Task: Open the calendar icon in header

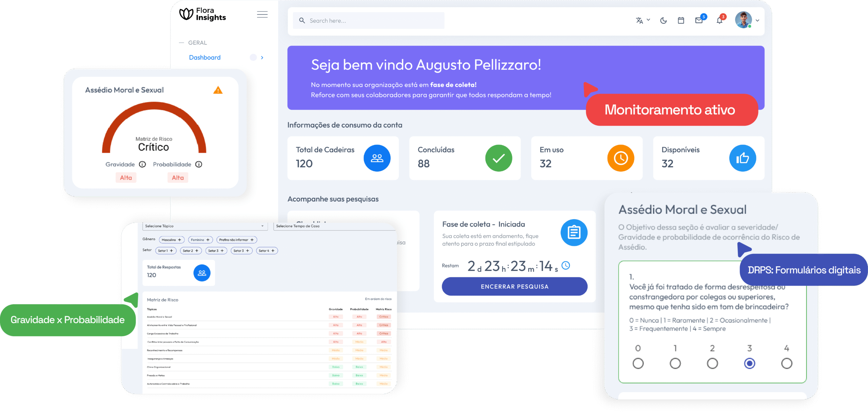Action: pyautogui.click(x=681, y=21)
